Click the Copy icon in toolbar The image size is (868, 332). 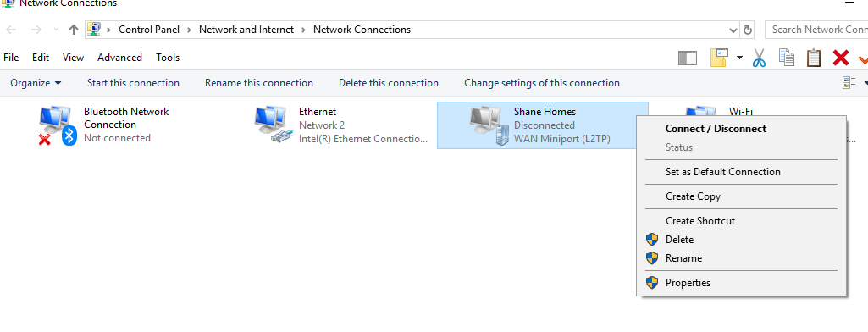click(786, 58)
